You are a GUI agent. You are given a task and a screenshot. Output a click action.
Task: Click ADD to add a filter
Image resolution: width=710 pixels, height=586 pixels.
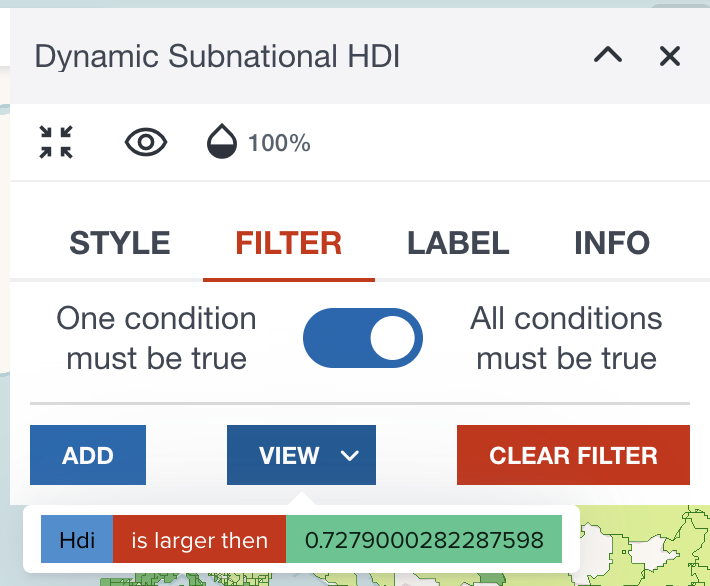pyautogui.click(x=88, y=455)
